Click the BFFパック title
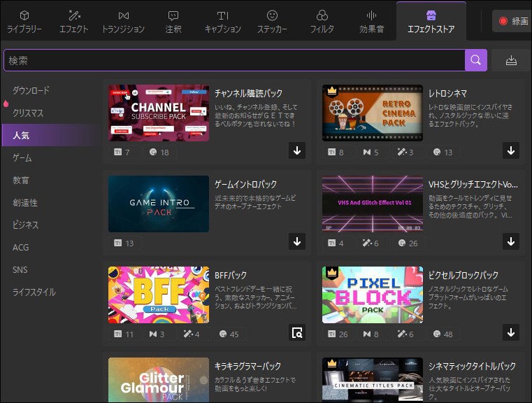Viewport: 532px width, 403px height. [231, 275]
